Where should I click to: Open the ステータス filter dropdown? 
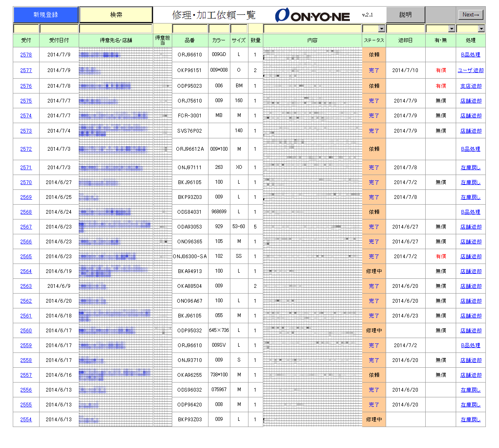tap(382, 29)
